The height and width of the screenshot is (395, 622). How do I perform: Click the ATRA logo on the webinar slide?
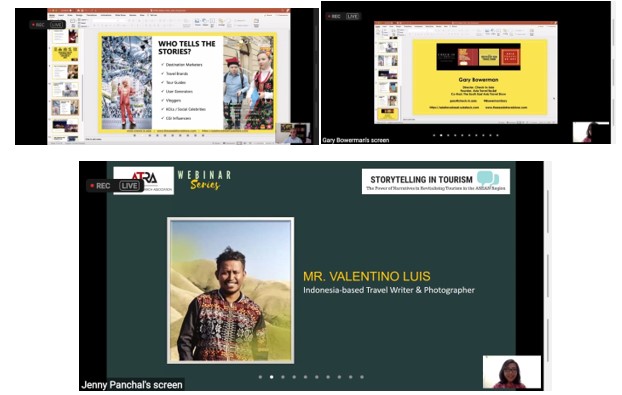tap(144, 180)
